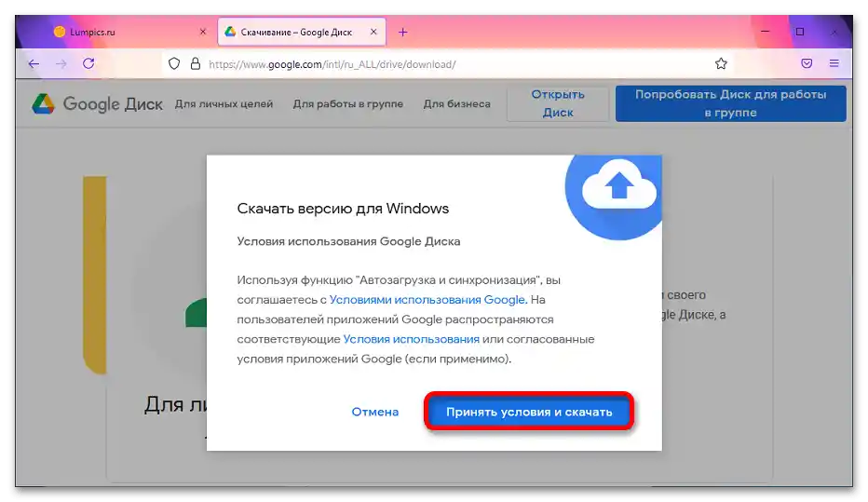Reload the page with the refresh icon

[88, 63]
